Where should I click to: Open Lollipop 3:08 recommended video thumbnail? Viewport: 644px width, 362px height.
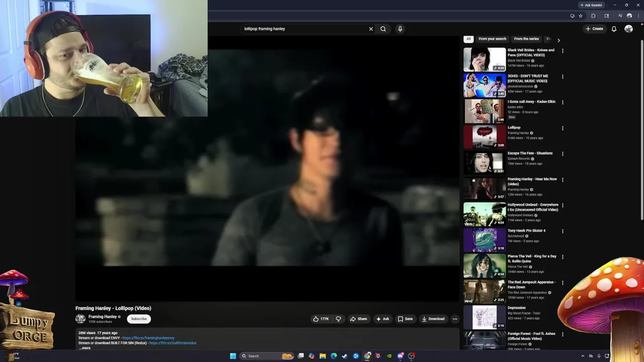[485, 137]
